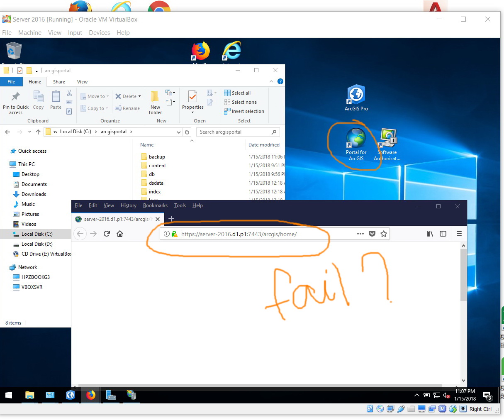Click the Firefox icon in VM taskbar
The width and height of the screenshot is (504, 420).
pyautogui.click(x=90, y=395)
